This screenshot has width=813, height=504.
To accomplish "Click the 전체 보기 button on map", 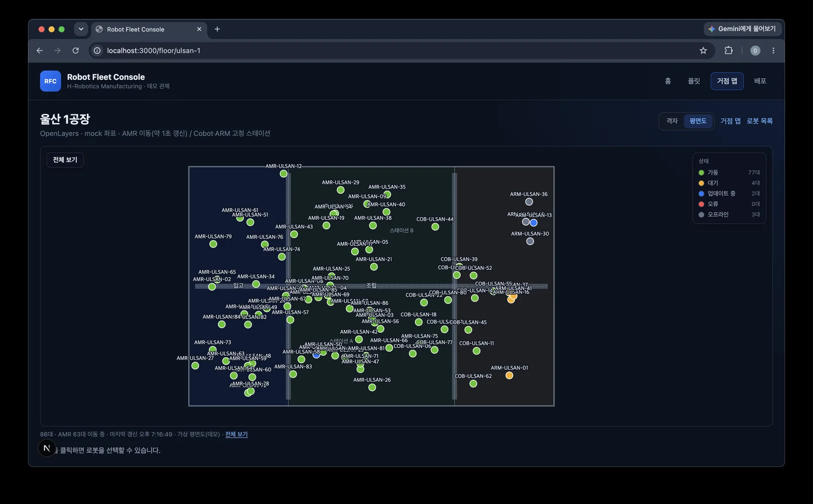I will pyautogui.click(x=65, y=160).
